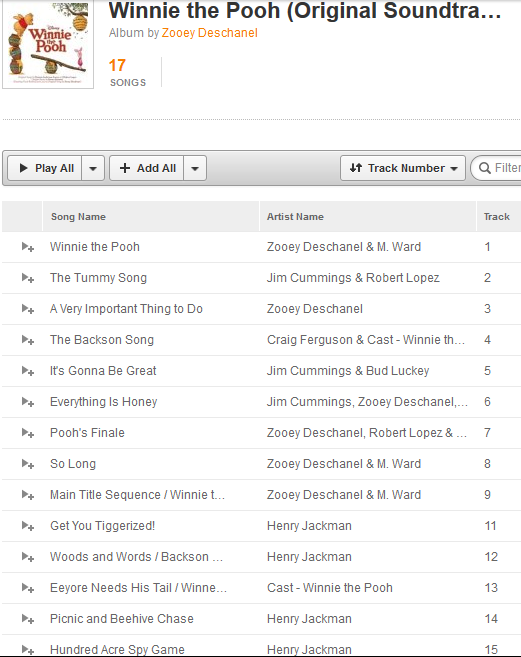Click play-add icon beside Pooh's Finale
Screen dimensions: 521x657
(28, 433)
